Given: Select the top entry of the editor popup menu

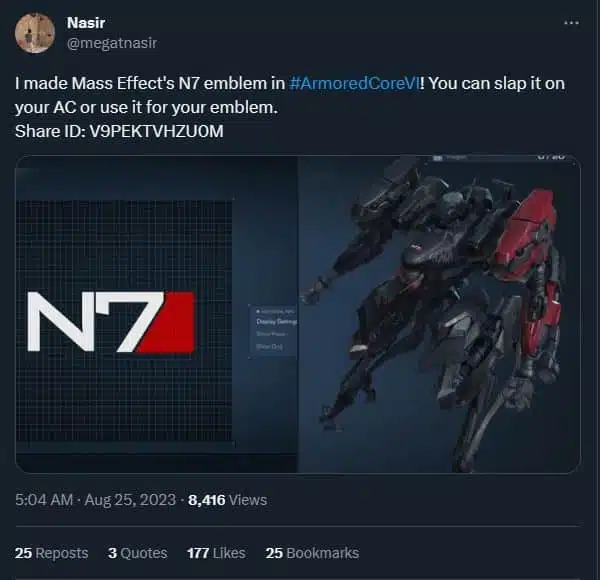Looking at the screenshot, I should [x=274, y=311].
